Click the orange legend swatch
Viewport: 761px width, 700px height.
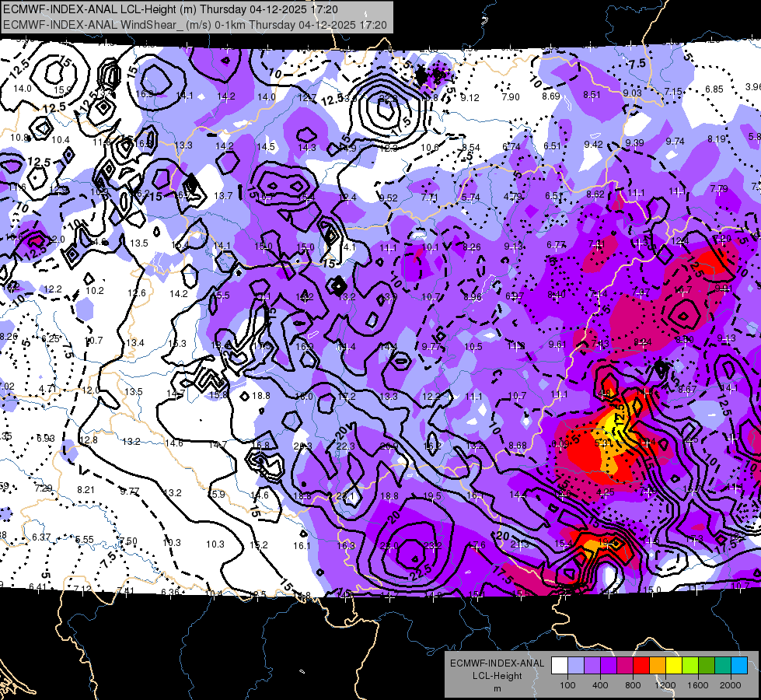click(658, 666)
